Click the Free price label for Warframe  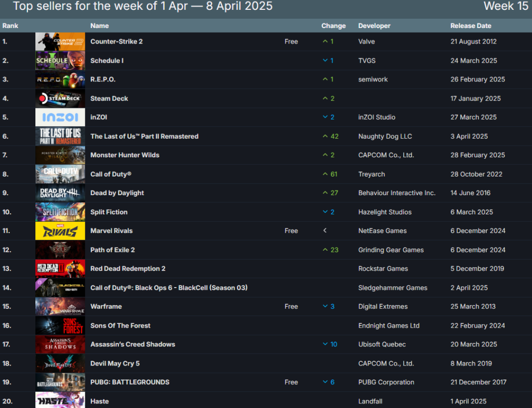291,306
